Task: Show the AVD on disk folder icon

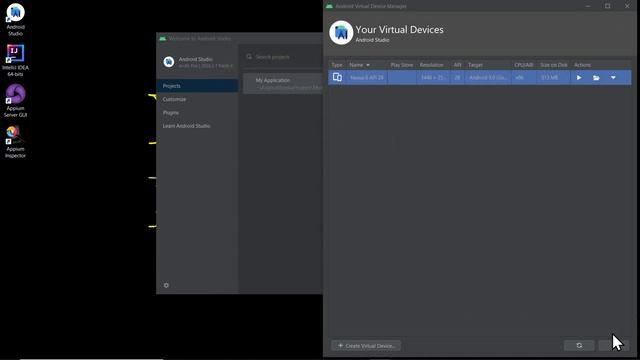Action: coord(596,78)
